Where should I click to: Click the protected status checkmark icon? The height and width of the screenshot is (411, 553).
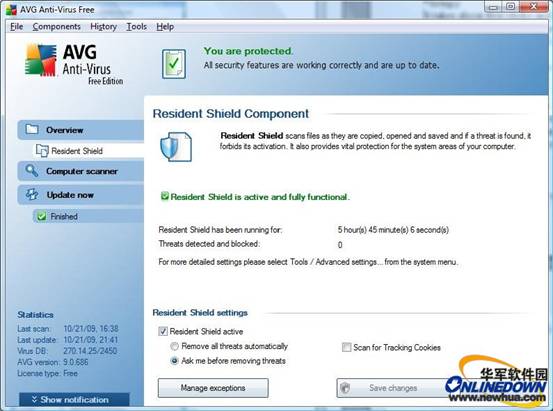pos(174,64)
